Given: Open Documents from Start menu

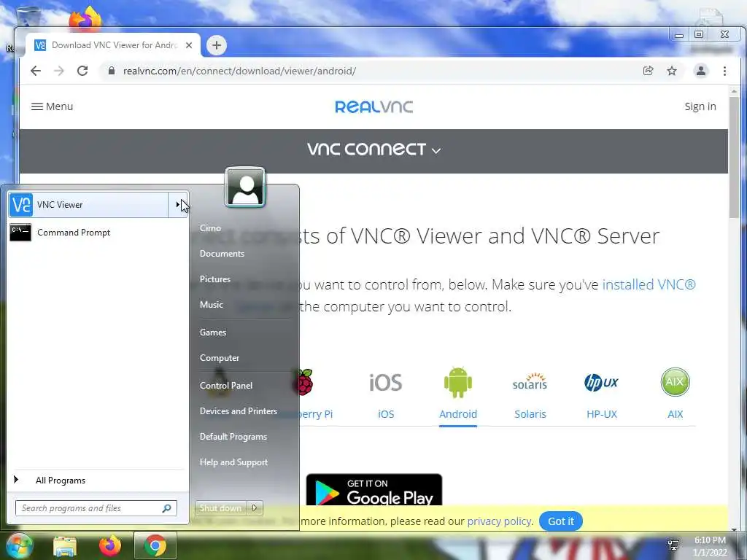Looking at the screenshot, I should pyautogui.click(x=222, y=254).
